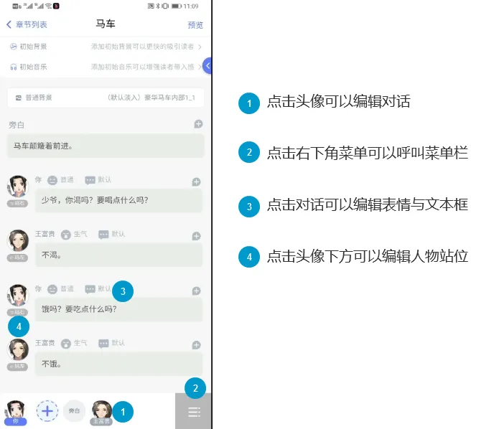
Task: Edit dialog text 饿吗？要吃点什么吗？
Action: pyautogui.click(x=118, y=309)
